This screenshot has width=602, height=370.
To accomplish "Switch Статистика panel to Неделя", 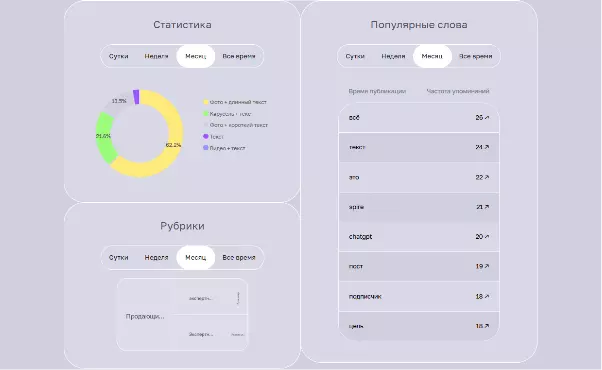I will click(x=156, y=56).
